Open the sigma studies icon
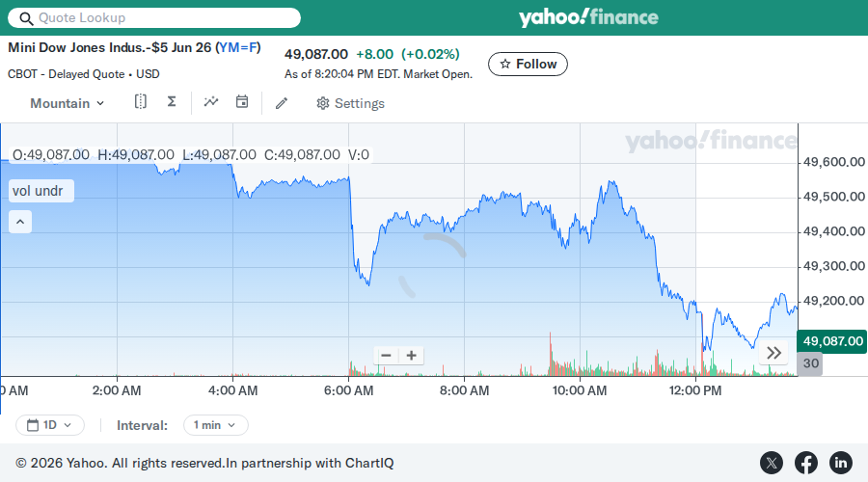The height and width of the screenshot is (482, 868). coord(172,102)
